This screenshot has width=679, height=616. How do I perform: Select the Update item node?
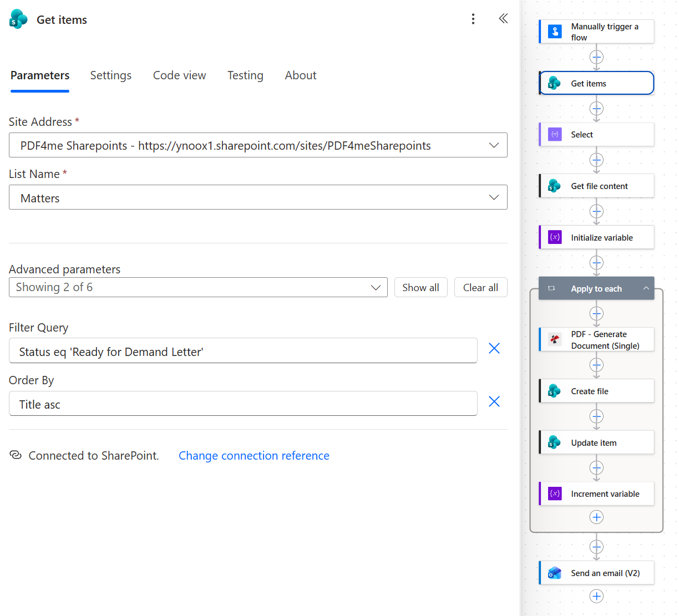click(596, 442)
